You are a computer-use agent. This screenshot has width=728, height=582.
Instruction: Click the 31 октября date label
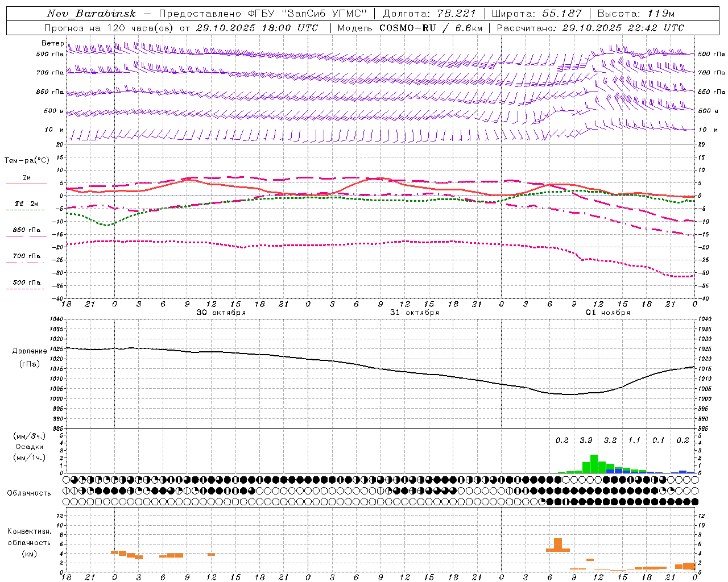(415, 313)
